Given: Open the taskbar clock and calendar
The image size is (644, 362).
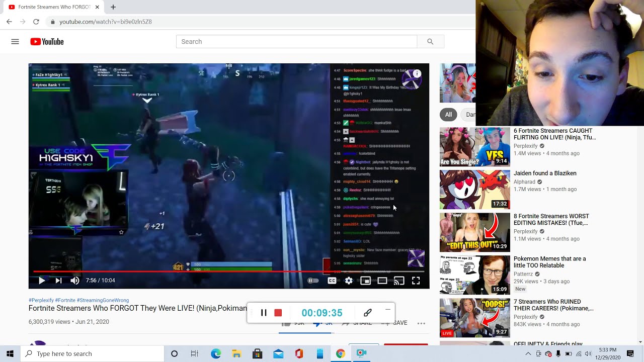Looking at the screenshot, I should 608,354.
